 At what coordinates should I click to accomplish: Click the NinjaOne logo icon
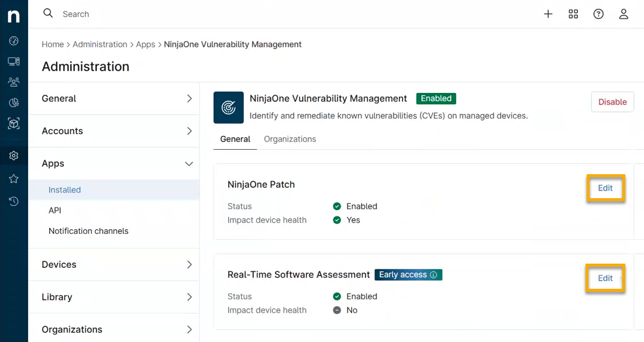pyautogui.click(x=13, y=16)
